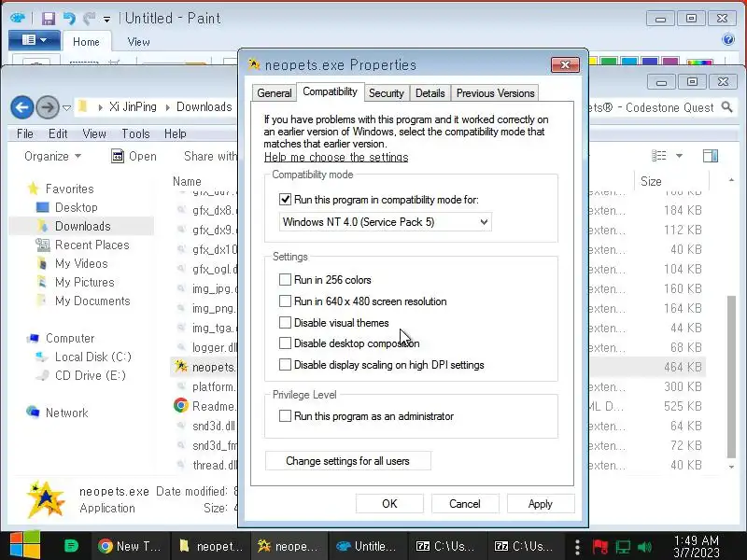747x560 pixels.
Task: Click the Network icon in navigation pane
Action: pos(33,412)
